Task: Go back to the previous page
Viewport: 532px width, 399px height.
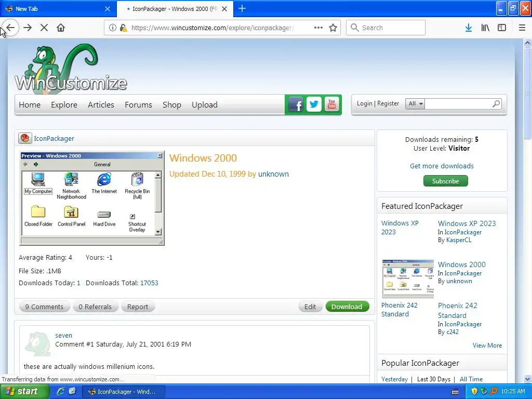Action: [x=10, y=28]
